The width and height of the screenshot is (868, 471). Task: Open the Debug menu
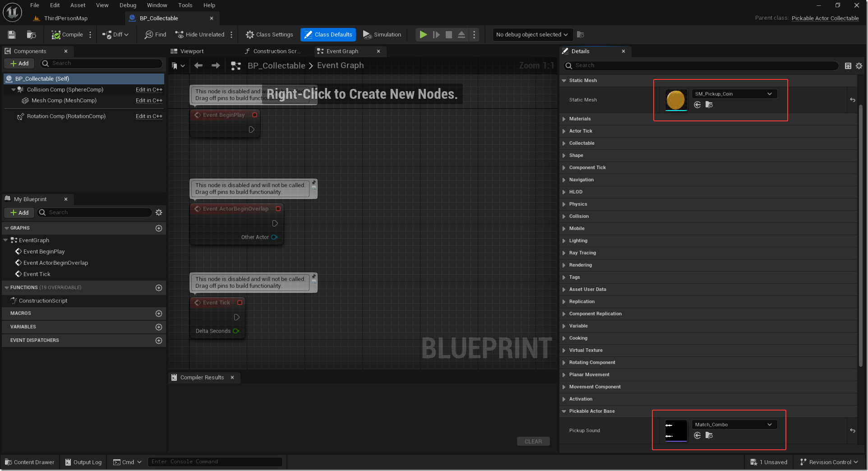click(128, 5)
